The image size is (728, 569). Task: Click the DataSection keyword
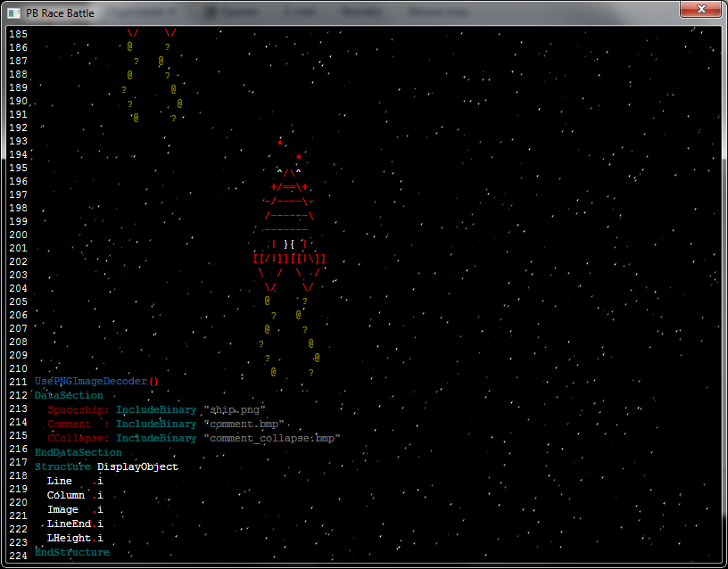coord(69,396)
